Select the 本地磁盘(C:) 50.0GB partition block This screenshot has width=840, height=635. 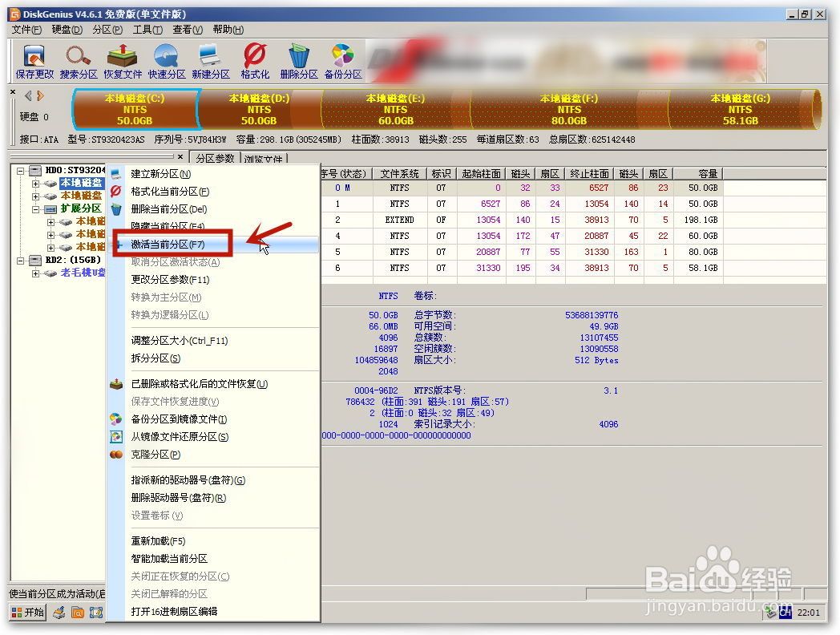click(136, 109)
